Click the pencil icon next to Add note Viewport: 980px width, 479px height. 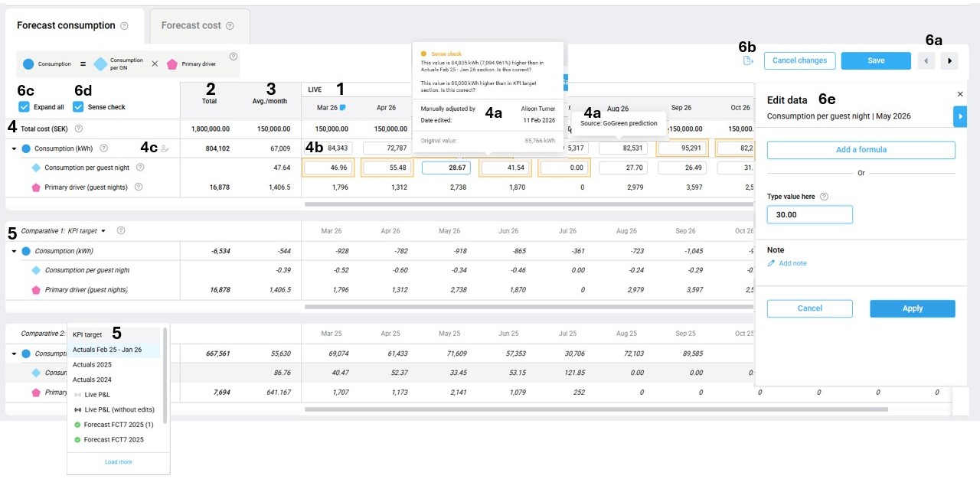[x=771, y=263]
